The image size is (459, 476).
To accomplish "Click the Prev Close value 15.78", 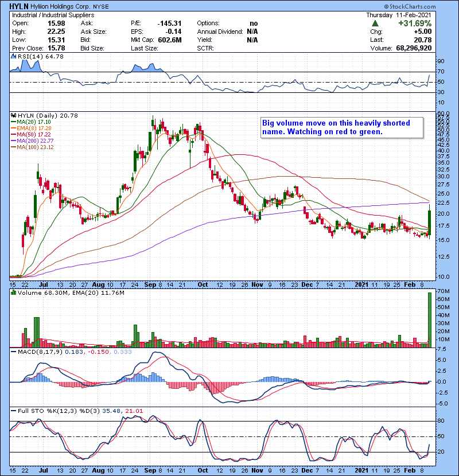I will tap(56, 48).
